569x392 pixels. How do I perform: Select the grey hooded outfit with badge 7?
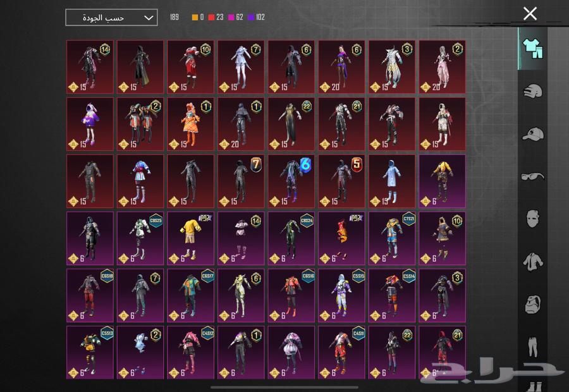140,295
